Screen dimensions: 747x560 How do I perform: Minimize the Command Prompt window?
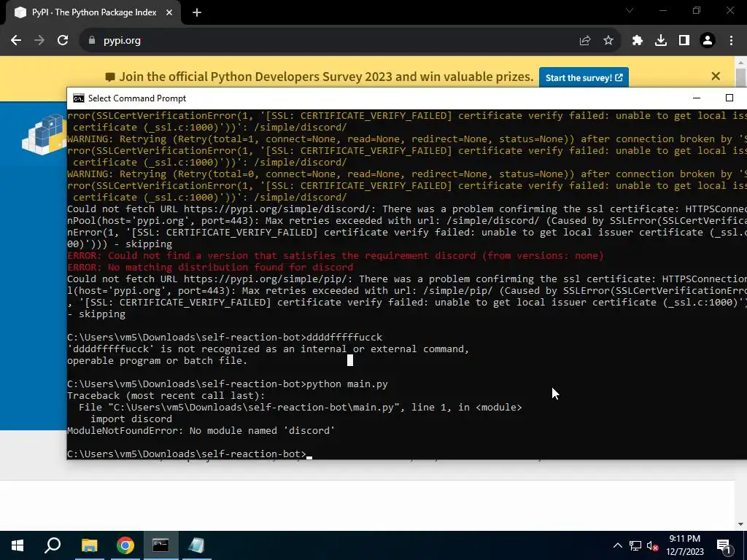(697, 98)
